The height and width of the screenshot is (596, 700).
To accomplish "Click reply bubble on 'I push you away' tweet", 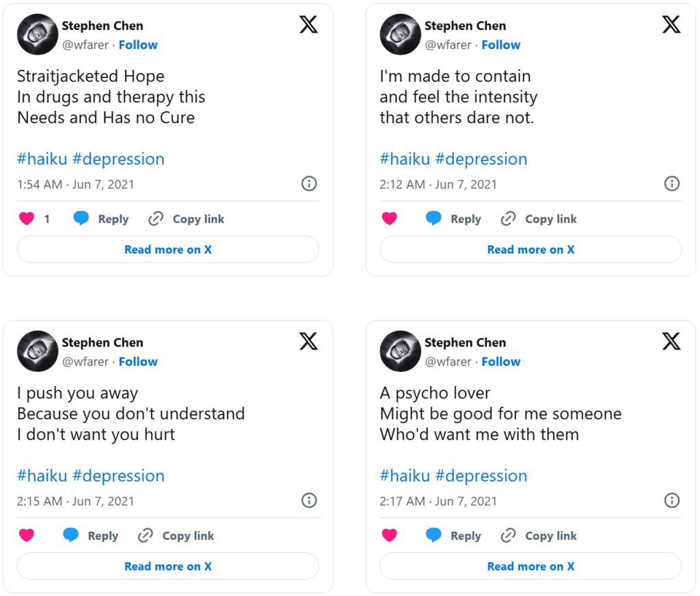I will click(71, 535).
